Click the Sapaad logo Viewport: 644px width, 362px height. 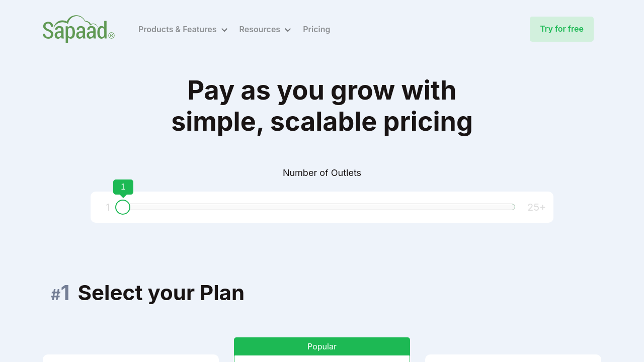pyautogui.click(x=75, y=30)
